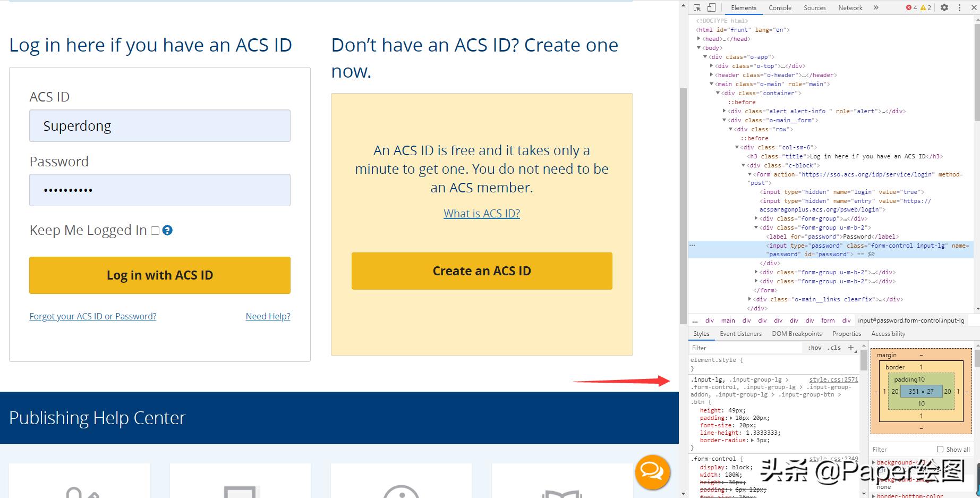980x498 pixels.
Task: Click the Password input field
Action: pyautogui.click(x=160, y=190)
